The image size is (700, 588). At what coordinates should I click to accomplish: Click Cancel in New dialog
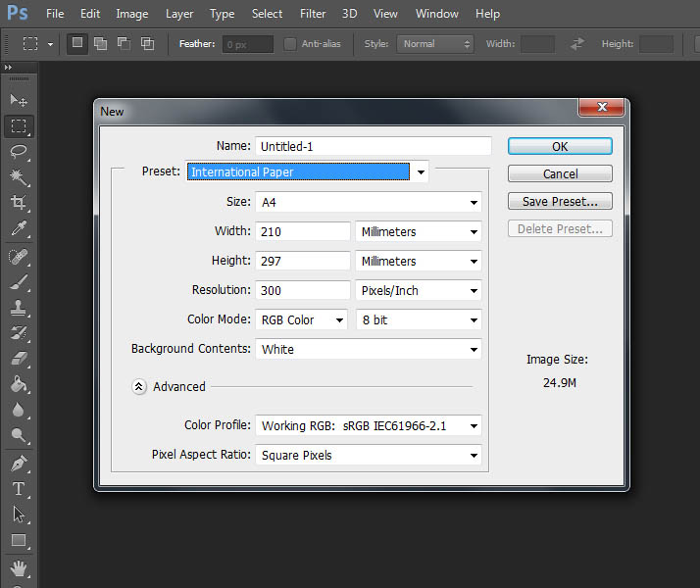click(560, 173)
